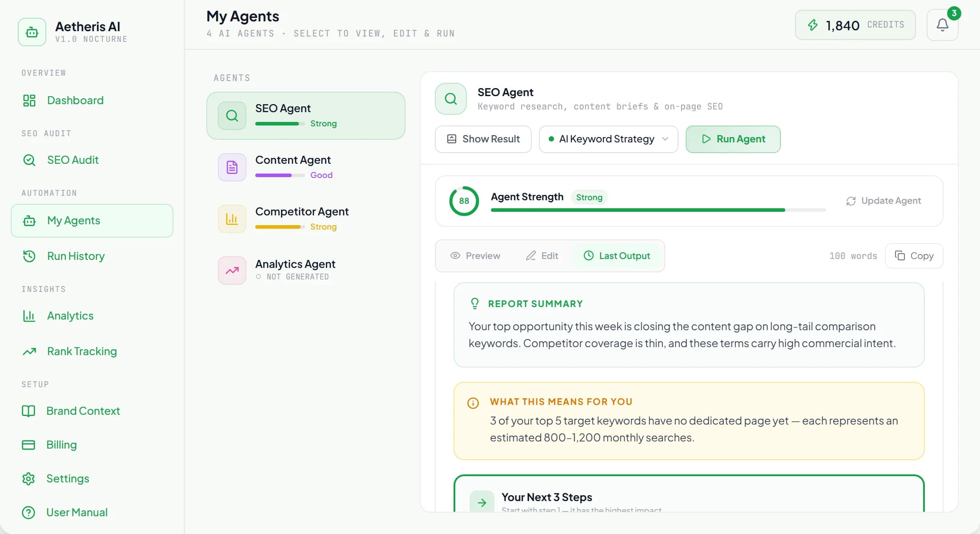Click the Billing card icon
This screenshot has width=980, height=534.
28,445
